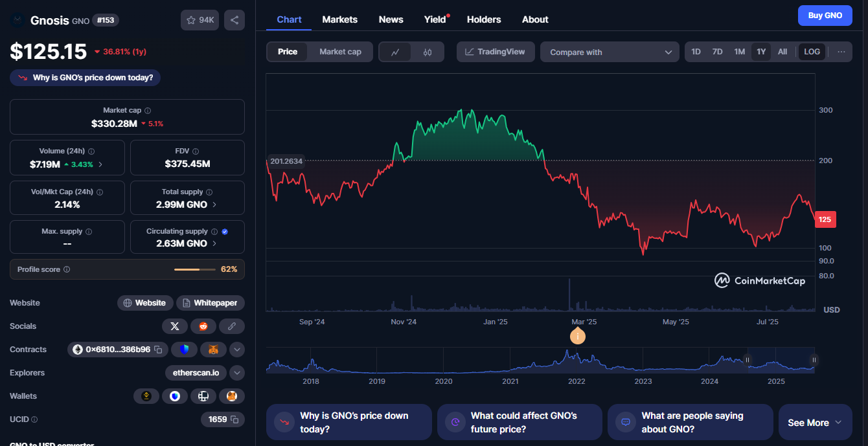
Task: Open Total supply 2.99M GNO details arrow
Action: click(x=214, y=205)
